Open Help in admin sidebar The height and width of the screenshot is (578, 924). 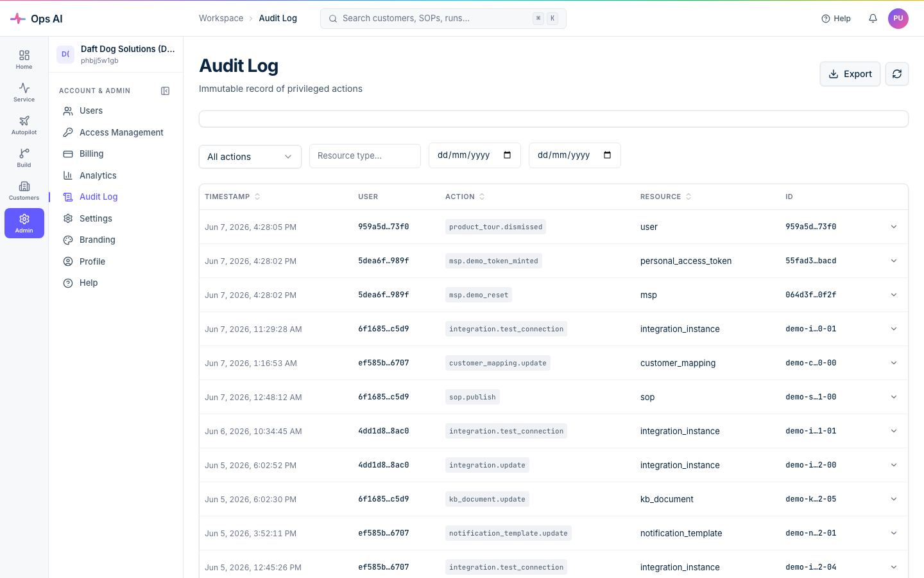tap(116, 283)
